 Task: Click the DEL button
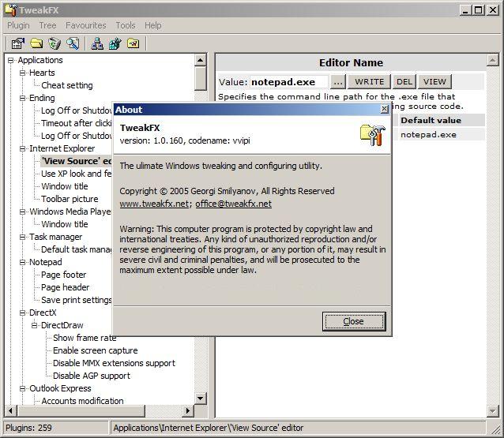pos(404,82)
